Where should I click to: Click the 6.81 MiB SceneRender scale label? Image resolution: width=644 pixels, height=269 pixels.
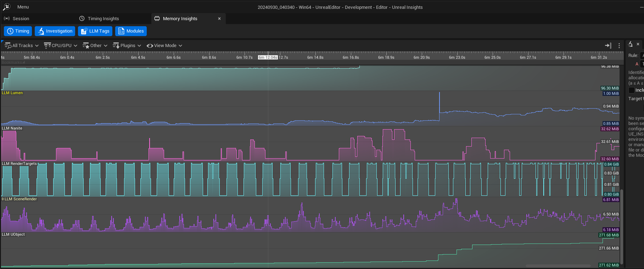[x=611, y=200]
